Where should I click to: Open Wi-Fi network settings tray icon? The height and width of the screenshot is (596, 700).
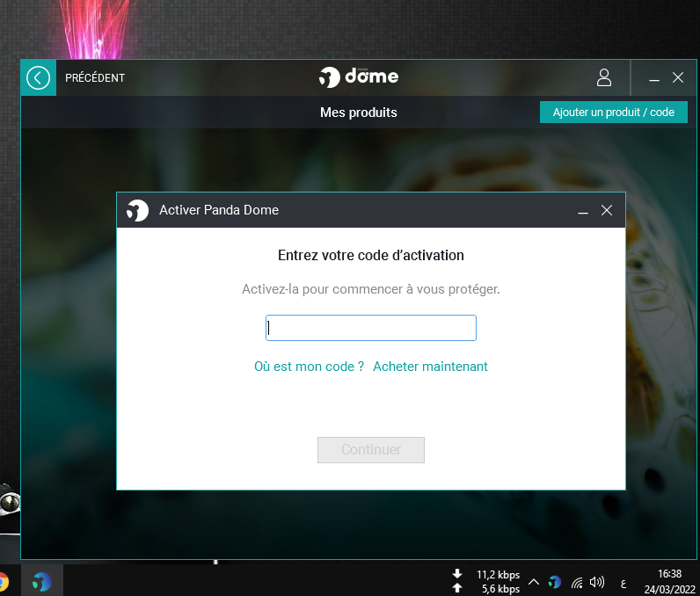coord(577,582)
